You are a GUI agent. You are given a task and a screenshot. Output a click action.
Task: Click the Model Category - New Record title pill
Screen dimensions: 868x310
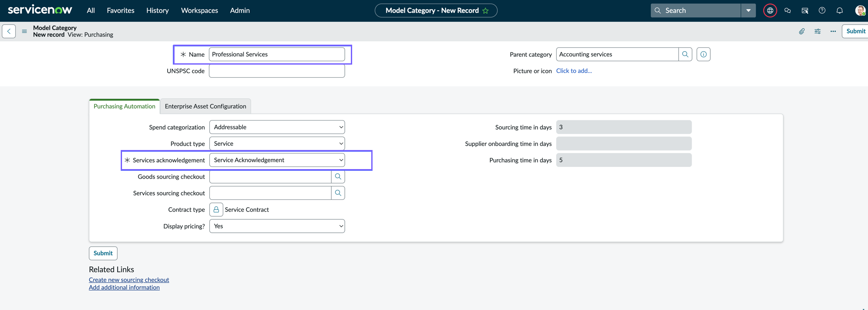pos(436,10)
